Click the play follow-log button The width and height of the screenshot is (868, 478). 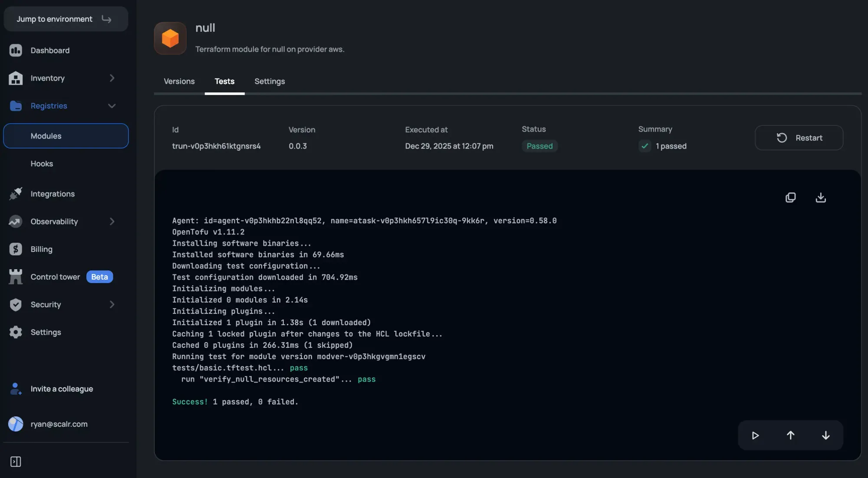coord(755,435)
